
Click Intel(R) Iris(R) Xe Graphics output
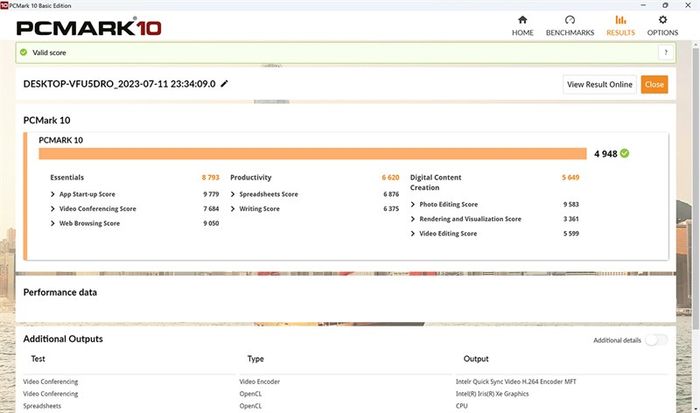492,394
